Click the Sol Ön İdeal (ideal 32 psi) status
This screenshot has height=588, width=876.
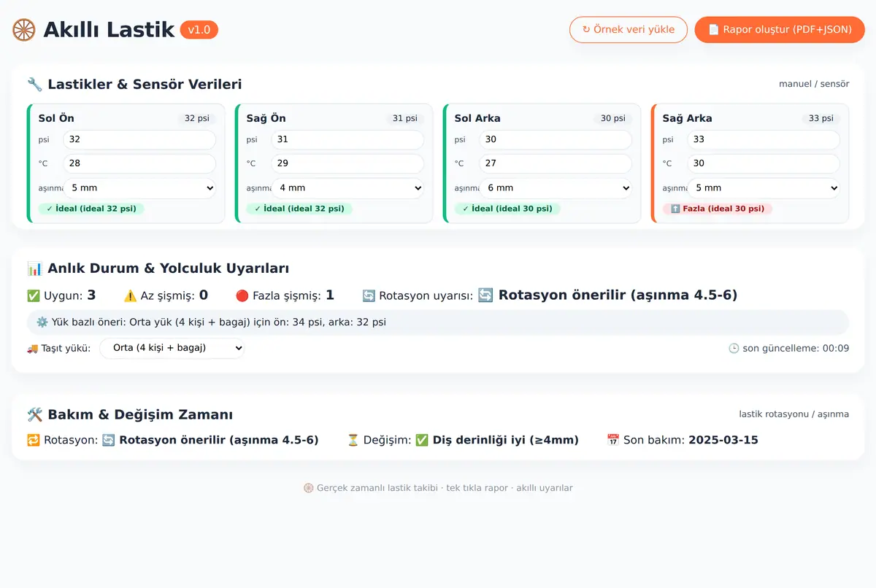point(92,209)
